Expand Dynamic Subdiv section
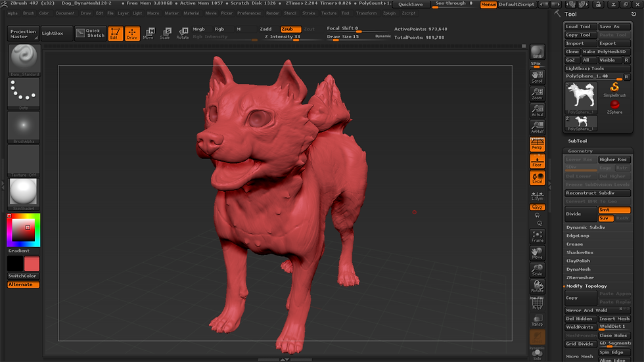This screenshot has width=644, height=362. tap(586, 227)
